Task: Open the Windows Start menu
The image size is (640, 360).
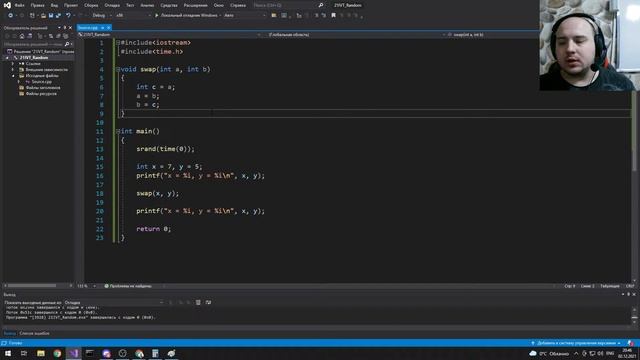Action: pos(8,353)
